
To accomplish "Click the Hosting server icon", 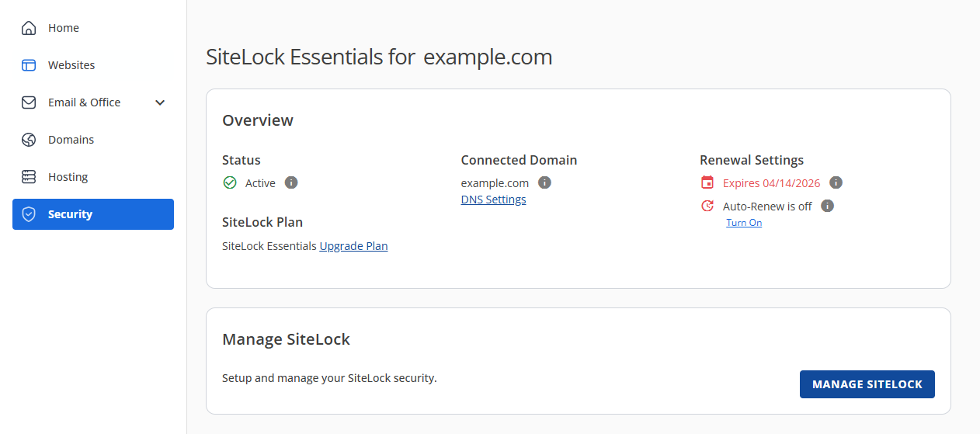I will pyautogui.click(x=29, y=177).
